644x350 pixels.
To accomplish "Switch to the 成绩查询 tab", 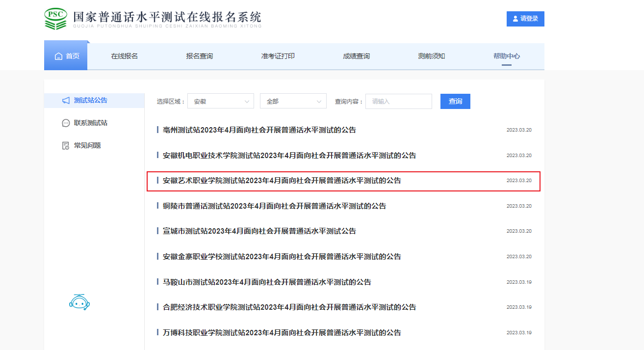I will (357, 56).
